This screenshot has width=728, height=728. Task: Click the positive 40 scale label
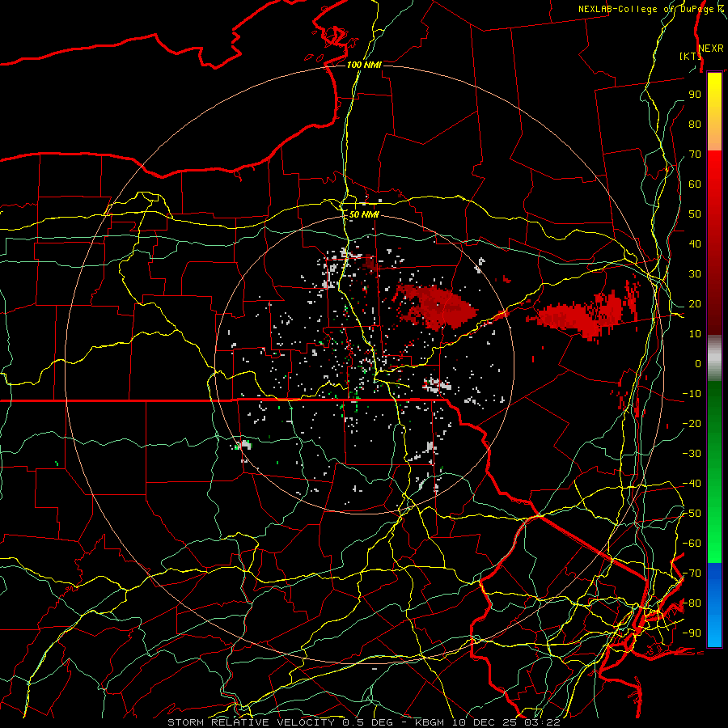[x=695, y=243]
